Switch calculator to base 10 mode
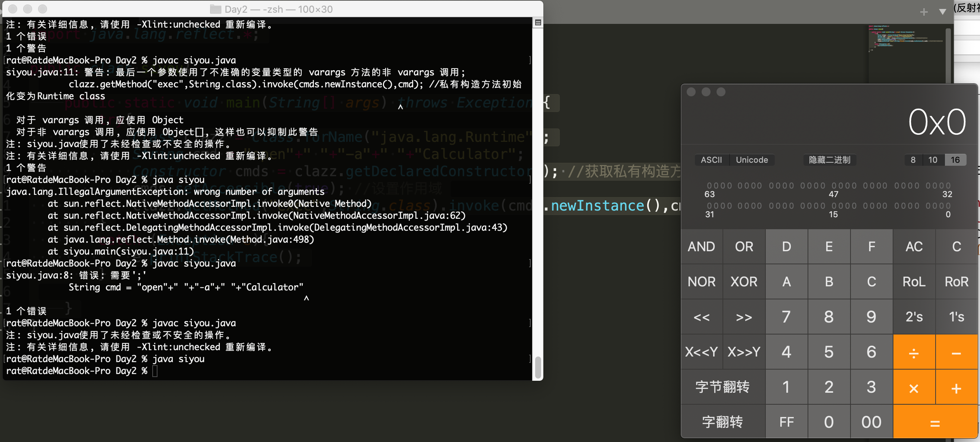 click(x=933, y=160)
